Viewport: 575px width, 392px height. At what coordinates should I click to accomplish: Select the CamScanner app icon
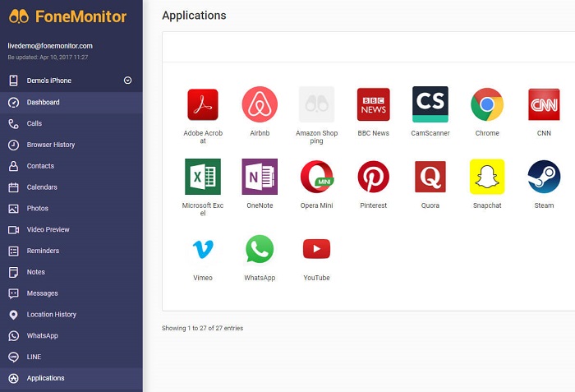(x=430, y=104)
